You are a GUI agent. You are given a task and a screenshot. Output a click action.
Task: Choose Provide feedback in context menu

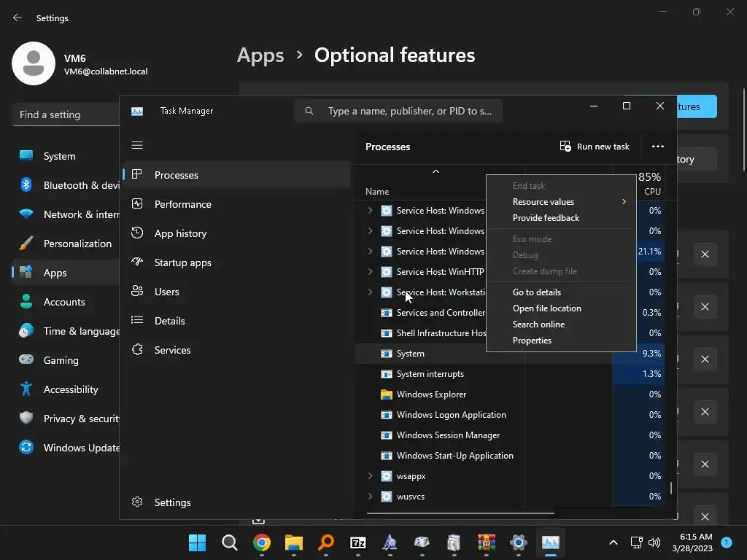point(561,217)
